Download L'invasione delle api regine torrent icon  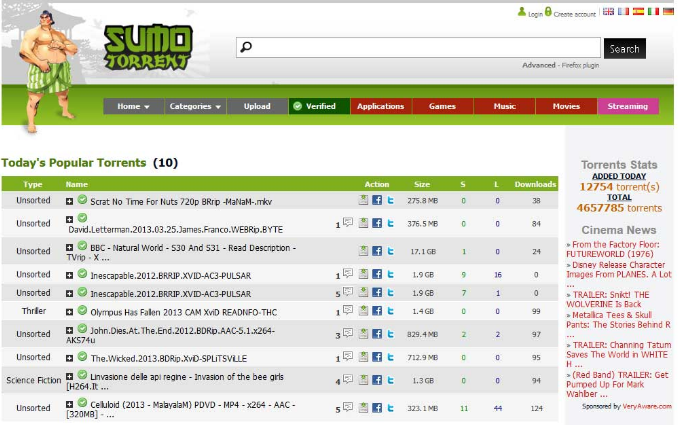click(363, 380)
